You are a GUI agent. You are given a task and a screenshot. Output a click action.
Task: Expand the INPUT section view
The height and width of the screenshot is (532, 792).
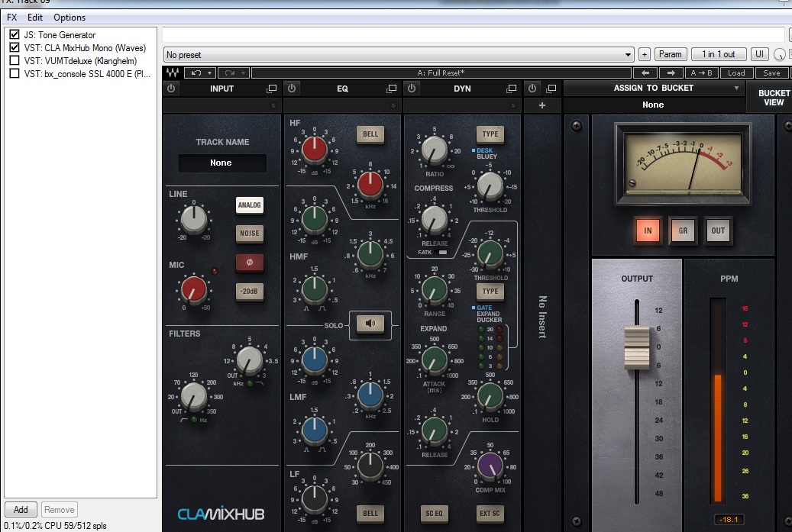(x=271, y=89)
